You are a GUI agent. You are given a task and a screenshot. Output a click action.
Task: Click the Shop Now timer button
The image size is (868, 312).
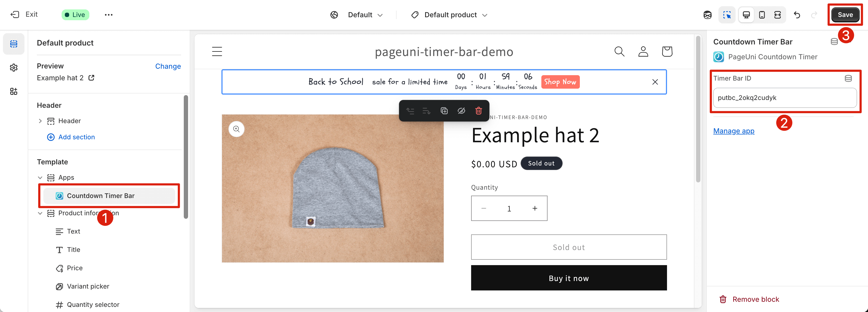560,82
